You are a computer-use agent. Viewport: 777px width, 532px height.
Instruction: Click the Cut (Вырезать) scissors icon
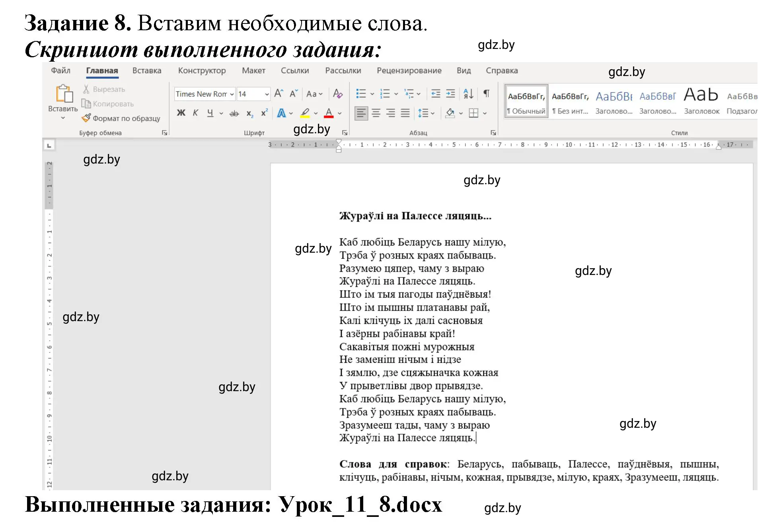[x=86, y=89]
